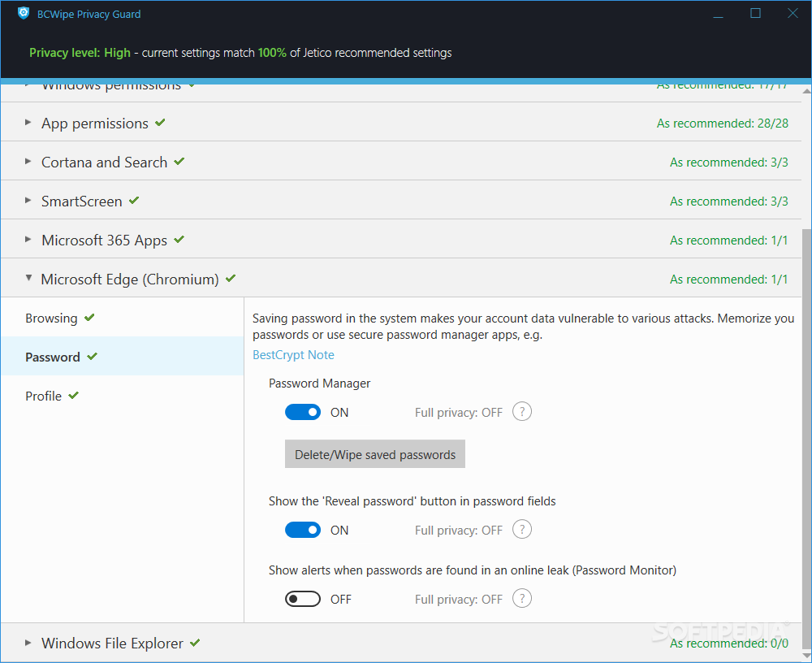Open help for Password Monitor setting
Viewport: 812px width, 663px height.
522,598
